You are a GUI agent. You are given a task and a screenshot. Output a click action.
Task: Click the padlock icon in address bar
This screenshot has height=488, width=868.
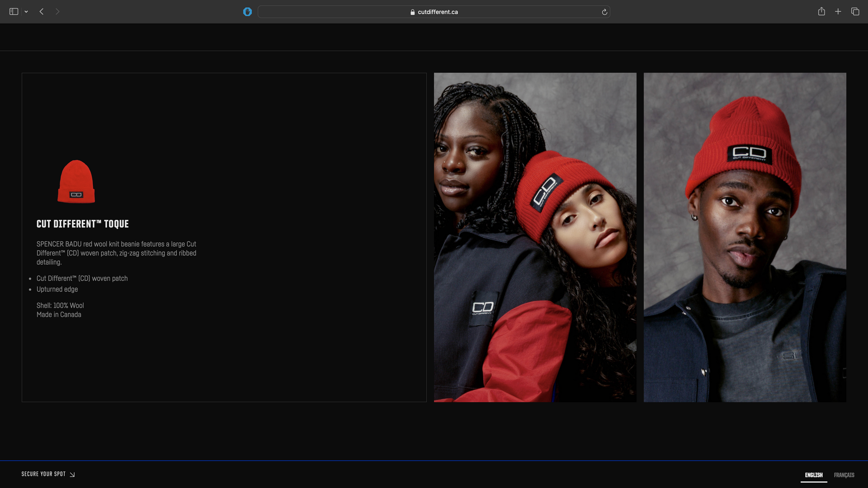click(x=412, y=12)
